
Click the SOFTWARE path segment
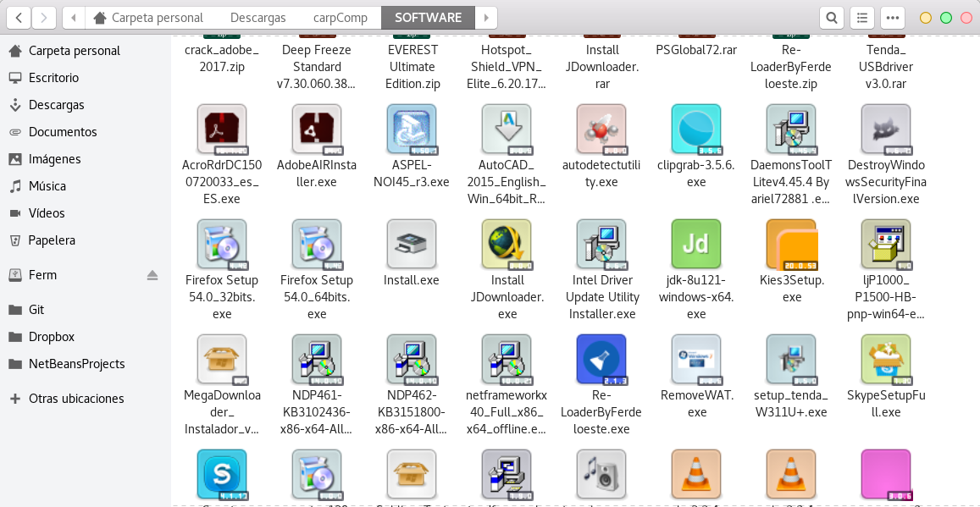(x=428, y=18)
